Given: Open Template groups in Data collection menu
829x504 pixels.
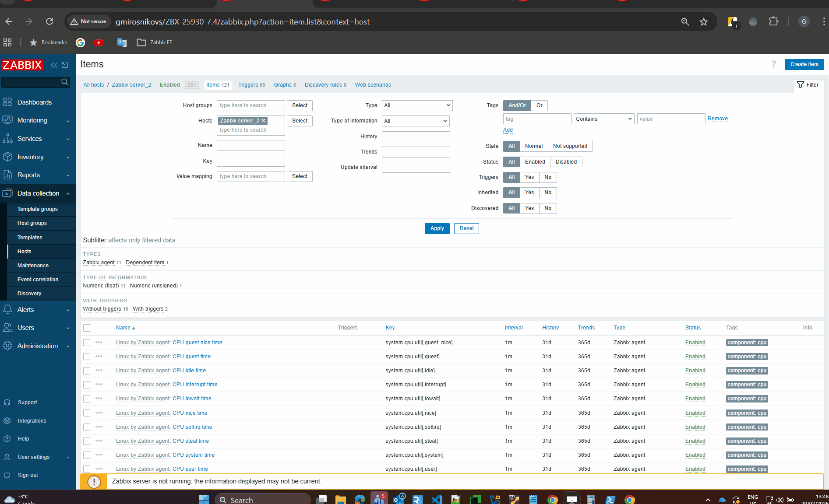Looking at the screenshot, I should [38, 209].
